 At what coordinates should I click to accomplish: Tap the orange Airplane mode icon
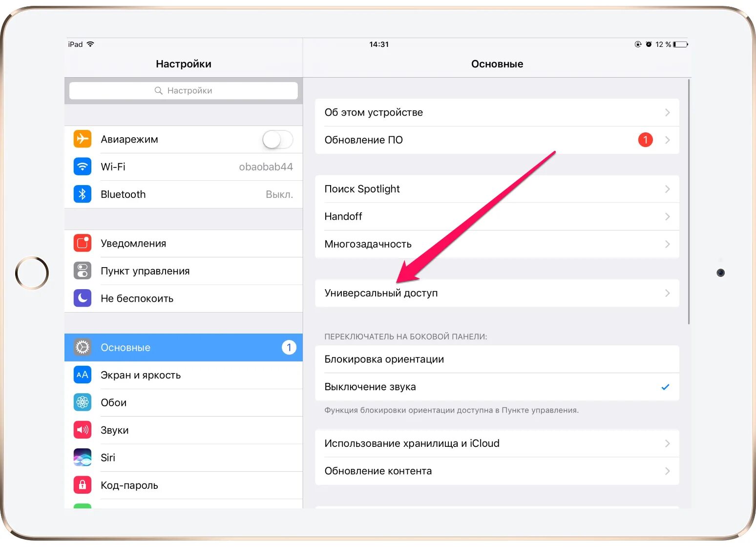pyautogui.click(x=83, y=139)
